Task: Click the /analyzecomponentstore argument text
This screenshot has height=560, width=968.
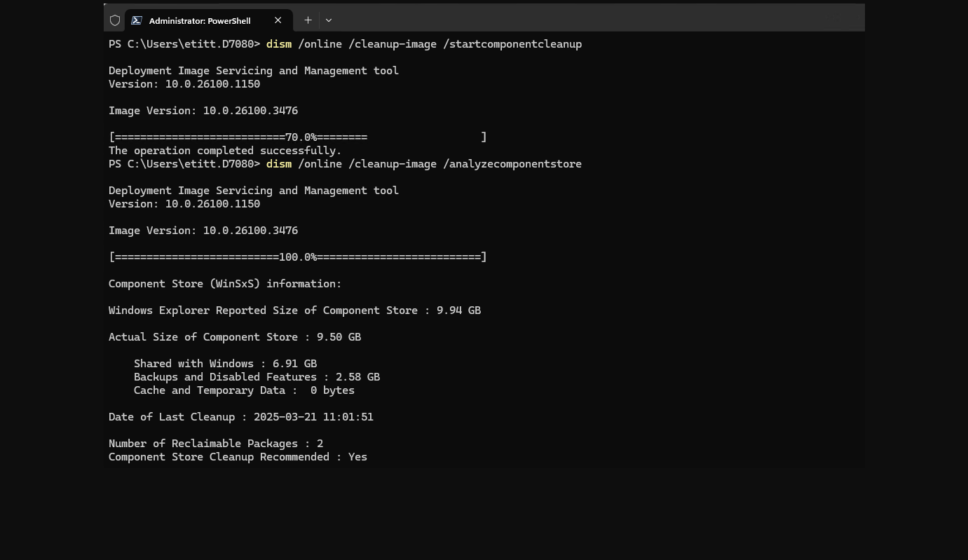Action: pos(512,164)
